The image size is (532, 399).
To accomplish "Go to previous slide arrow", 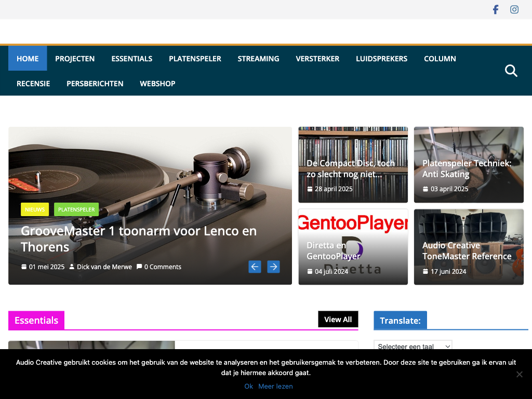I will pos(255,267).
